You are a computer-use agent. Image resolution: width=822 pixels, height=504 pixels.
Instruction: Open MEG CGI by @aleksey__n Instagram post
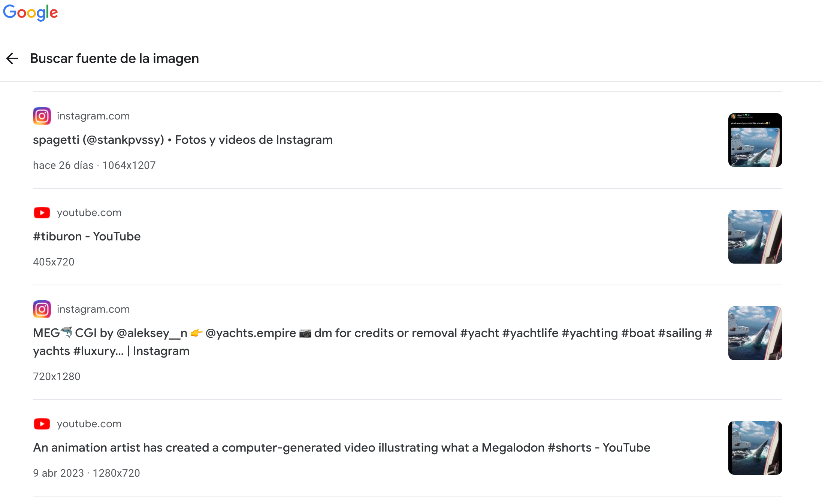click(372, 342)
